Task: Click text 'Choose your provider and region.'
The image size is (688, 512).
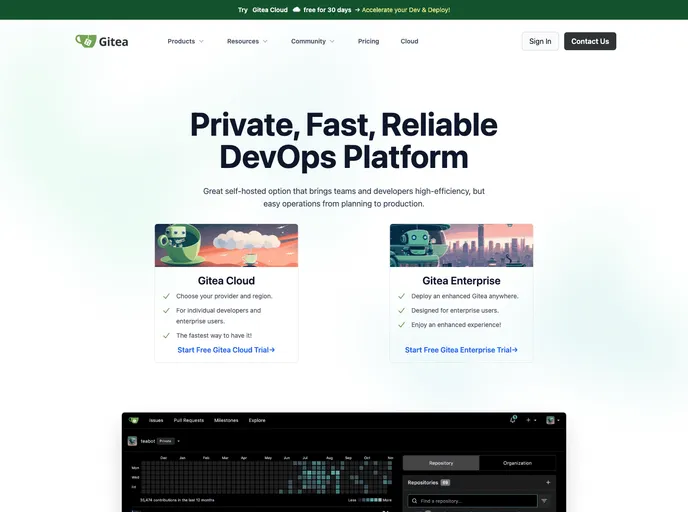Action: tap(224, 296)
